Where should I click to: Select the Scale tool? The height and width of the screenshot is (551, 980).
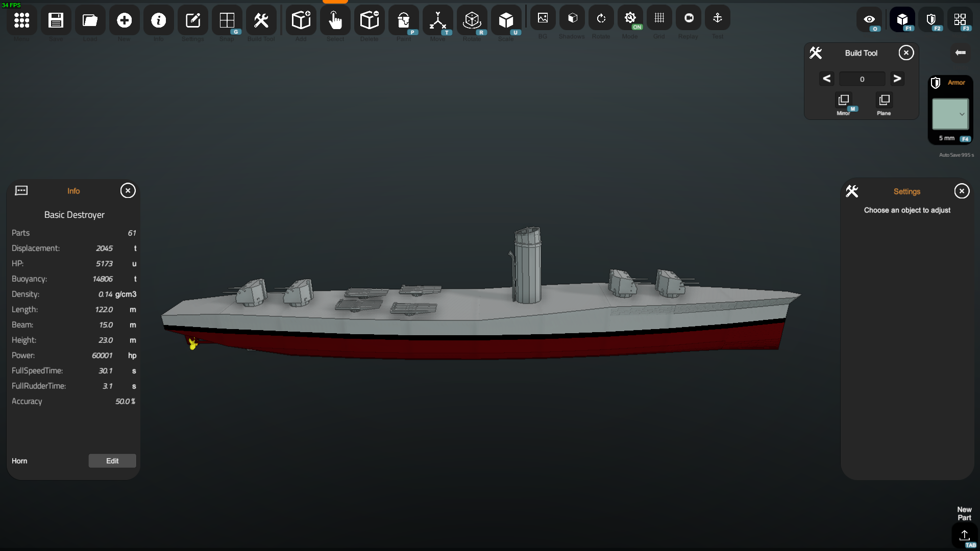coord(506,20)
